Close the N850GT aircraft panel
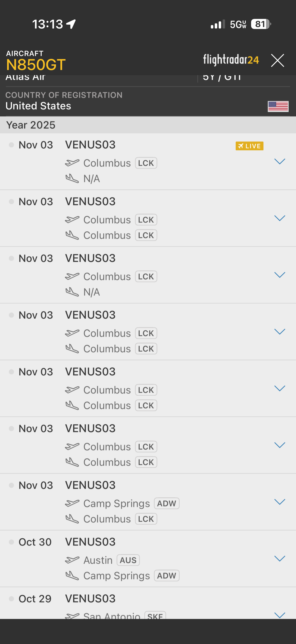Screen dimensions: 296x644 277,60
